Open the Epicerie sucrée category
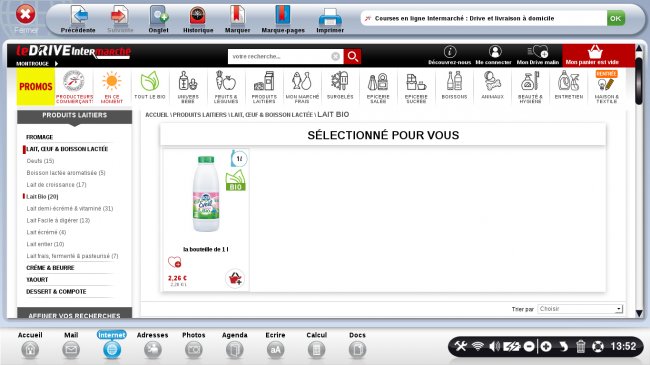This screenshot has width=650, height=365. tap(416, 87)
